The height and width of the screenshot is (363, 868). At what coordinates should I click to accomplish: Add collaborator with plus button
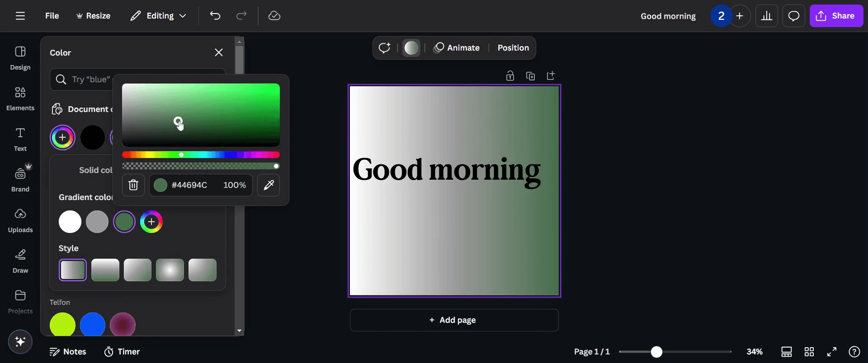(740, 16)
